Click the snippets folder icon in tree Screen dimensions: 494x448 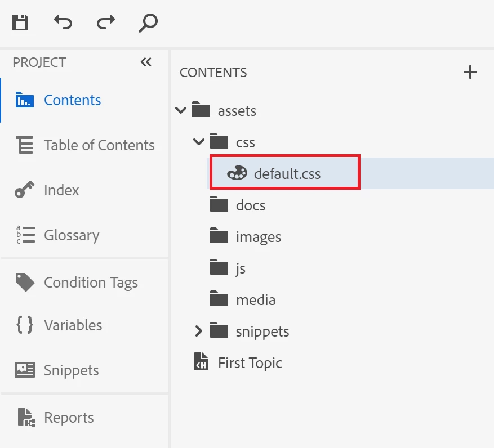(x=219, y=330)
